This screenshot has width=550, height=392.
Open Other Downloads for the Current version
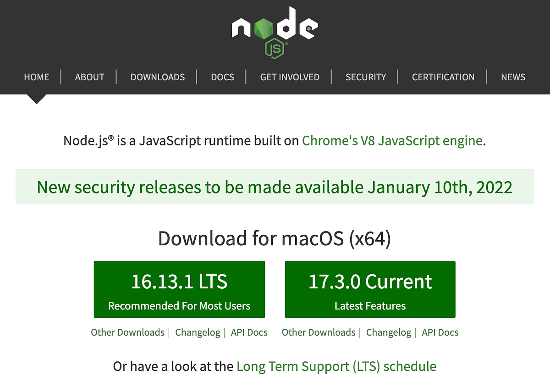click(x=319, y=332)
